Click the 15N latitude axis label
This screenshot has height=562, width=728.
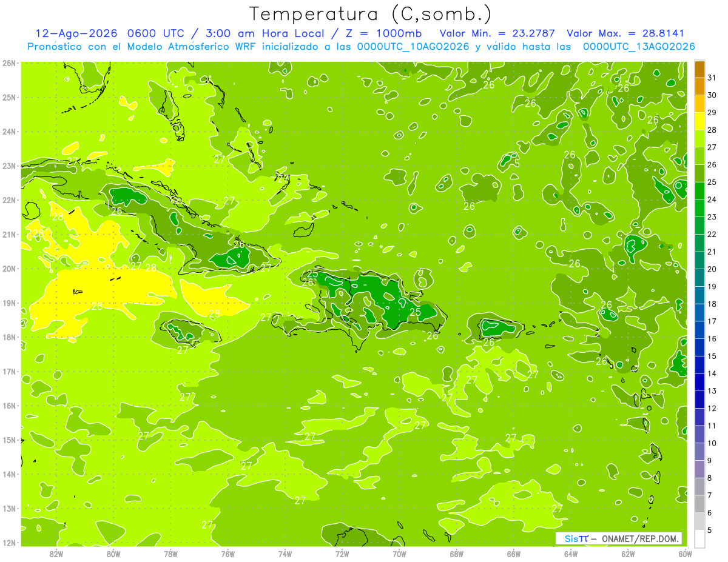point(9,440)
